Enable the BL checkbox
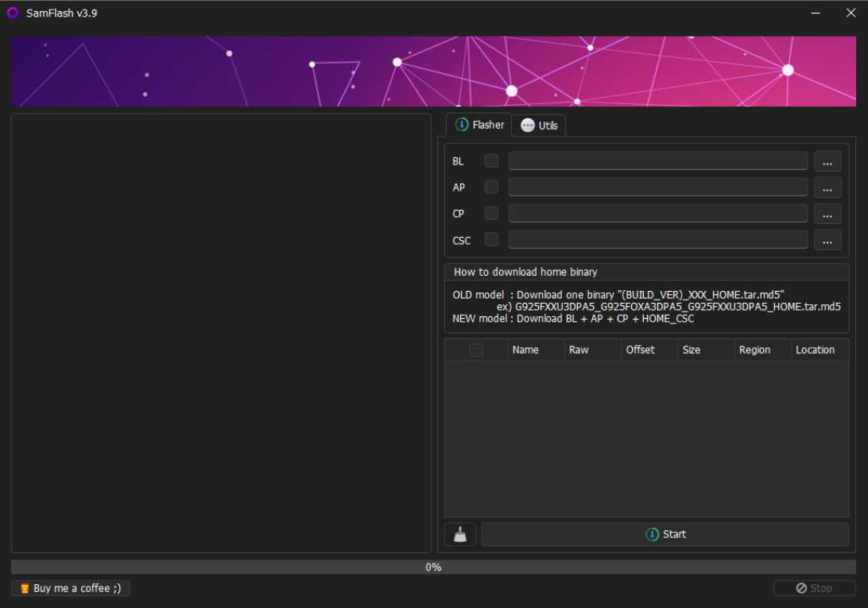 pyautogui.click(x=491, y=161)
